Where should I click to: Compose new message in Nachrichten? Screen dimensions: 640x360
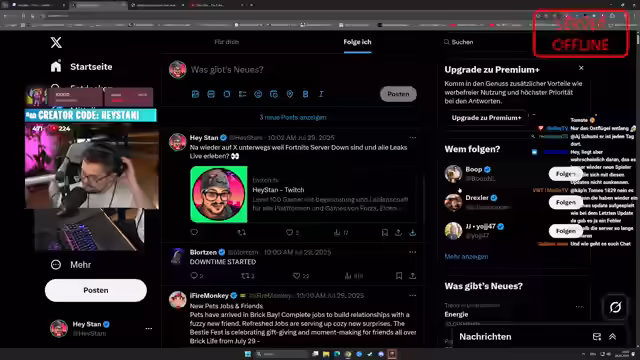(x=597, y=337)
